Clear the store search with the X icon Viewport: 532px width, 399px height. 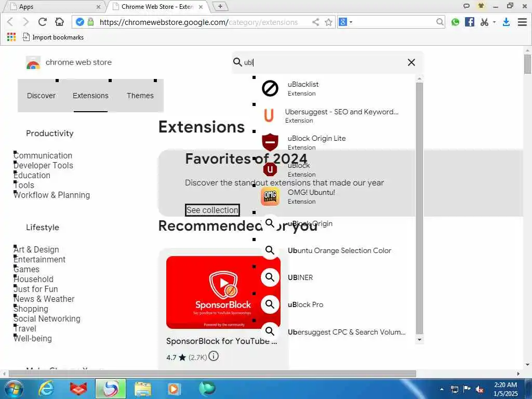(411, 62)
